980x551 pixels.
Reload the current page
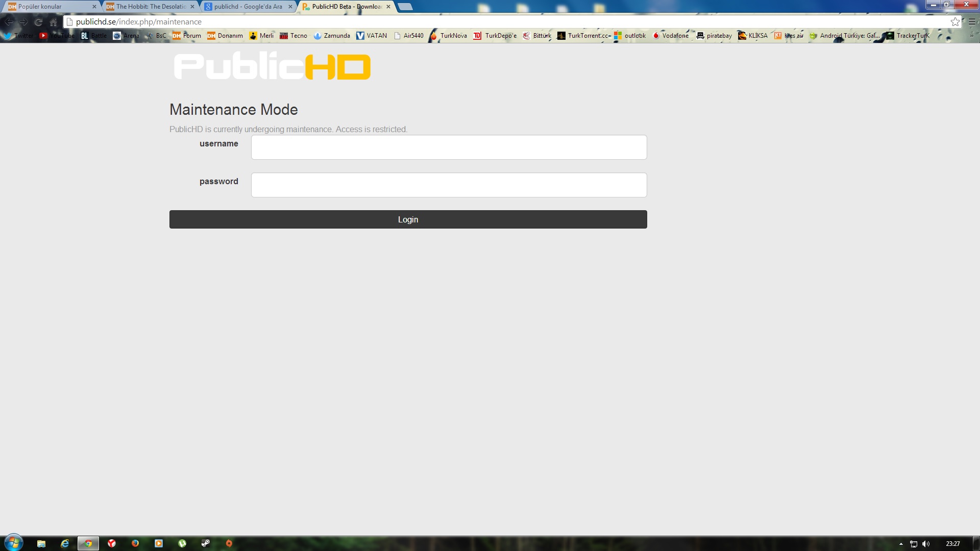click(x=38, y=22)
